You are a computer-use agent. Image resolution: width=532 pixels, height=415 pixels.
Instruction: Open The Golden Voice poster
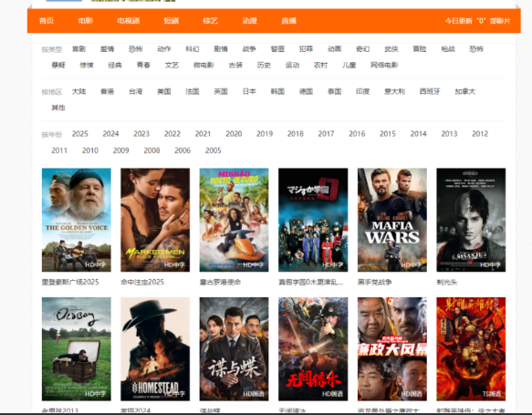click(x=77, y=220)
